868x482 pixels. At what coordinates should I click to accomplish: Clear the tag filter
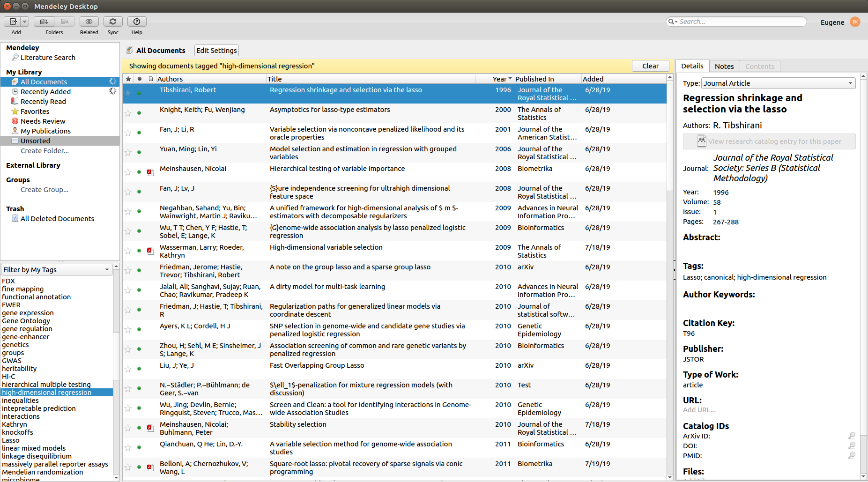click(x=650, y=66)
